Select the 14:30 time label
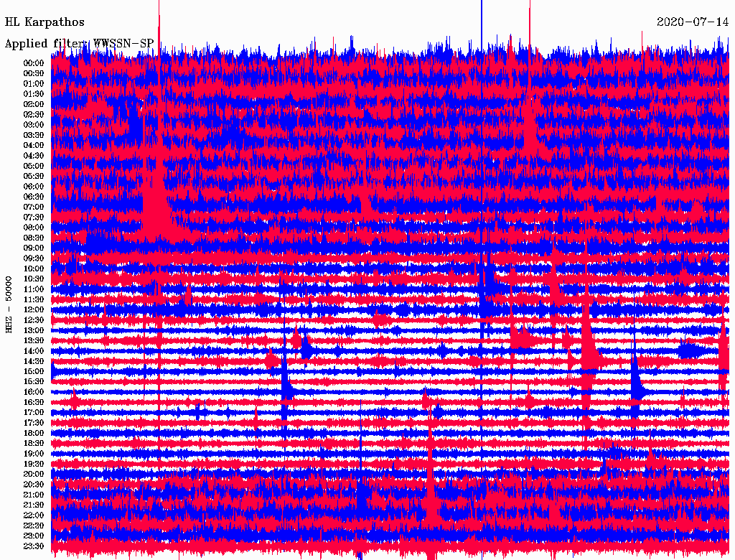 click(x=34, y=362)
